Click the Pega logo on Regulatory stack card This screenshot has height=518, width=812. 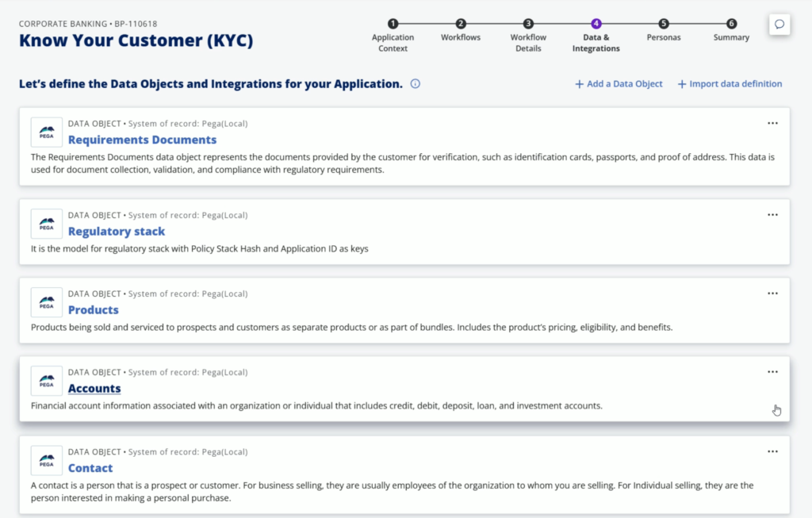click(47, 224)
